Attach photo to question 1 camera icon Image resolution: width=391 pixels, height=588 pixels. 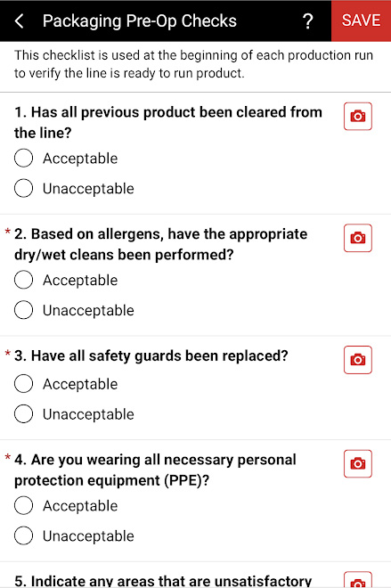358,116
